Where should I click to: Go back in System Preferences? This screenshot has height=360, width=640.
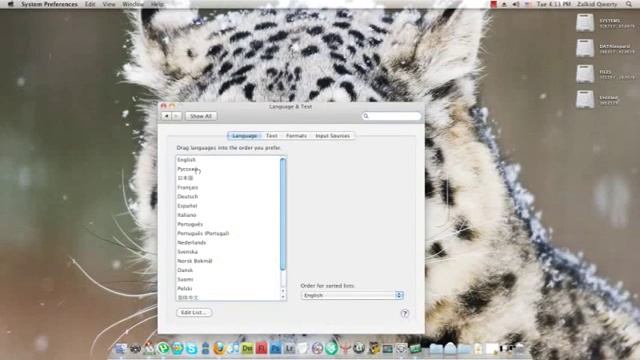[x=166, y=116]
